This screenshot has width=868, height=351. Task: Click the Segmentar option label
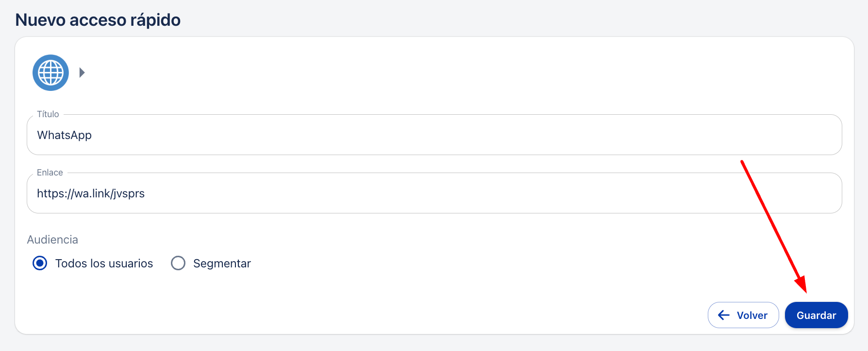tap(222, 263)
